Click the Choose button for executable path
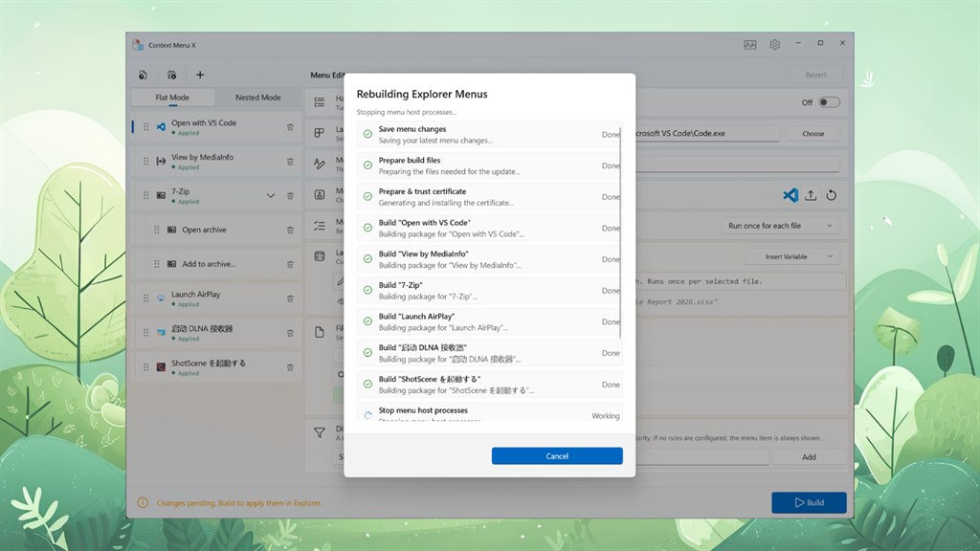980x551 pixels. [x=813, y=133]
